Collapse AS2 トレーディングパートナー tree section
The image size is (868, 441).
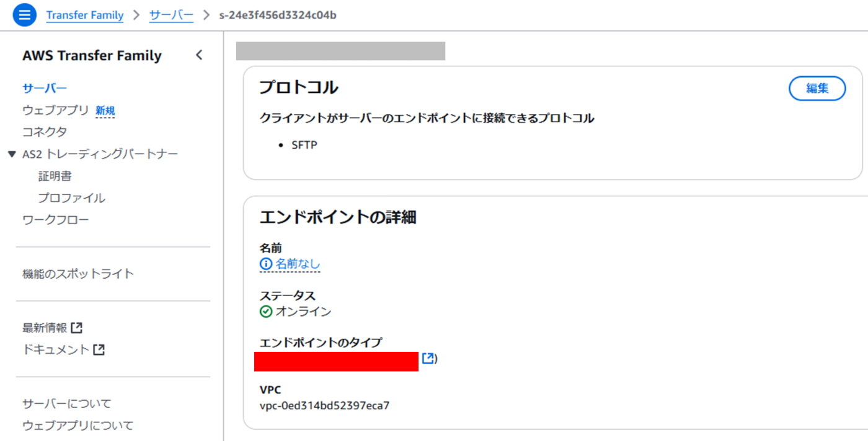pyautogui.click(x=12, y=154)
